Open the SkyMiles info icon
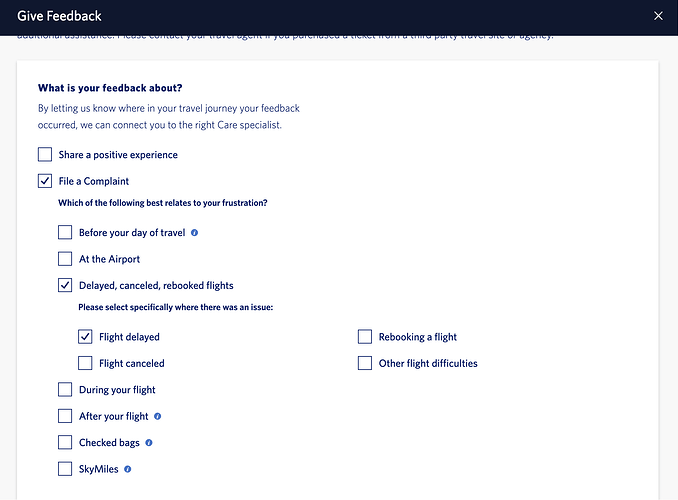This screenshot has width=678, height=500. tap(128, 468)
